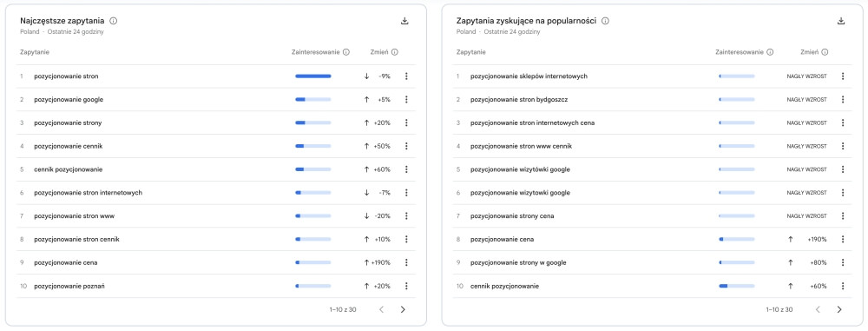Viewport: 868px width, 331px height.
Task: Click NAGŁY WZROST for pozycjonowanie sklepów internetowych
Action: pos(806,76)
